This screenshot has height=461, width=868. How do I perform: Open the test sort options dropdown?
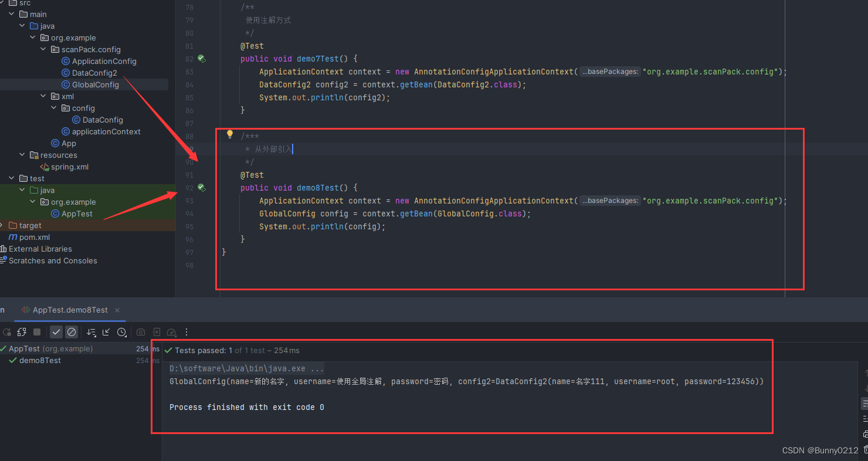91,332
